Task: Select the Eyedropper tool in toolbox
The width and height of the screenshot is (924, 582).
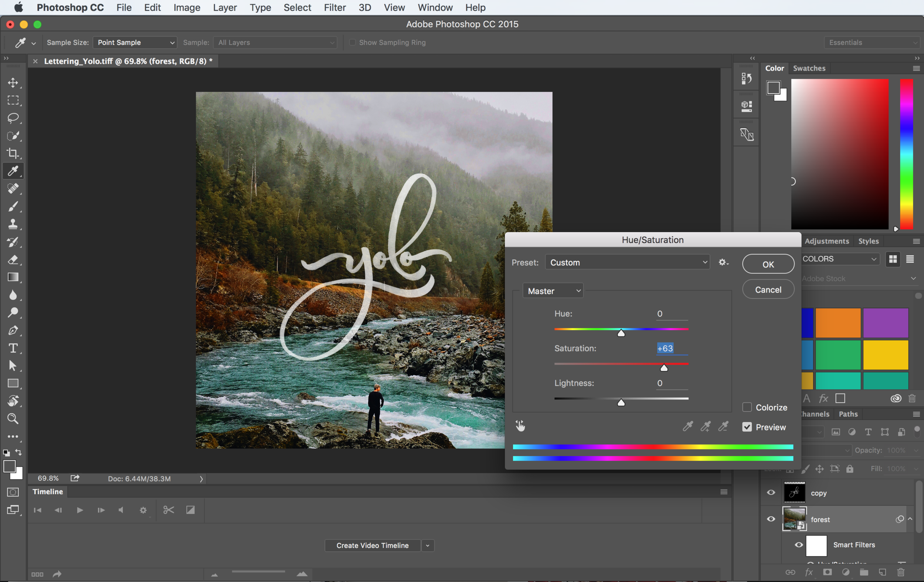Action: [x=13, y=171]
